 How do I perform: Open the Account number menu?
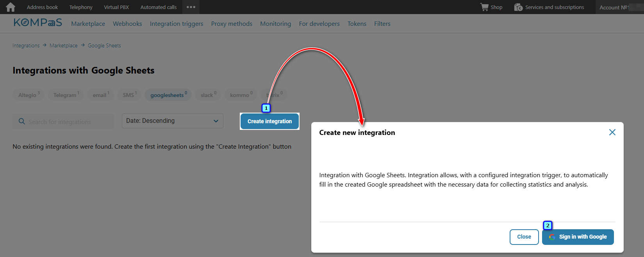point(619,7)
